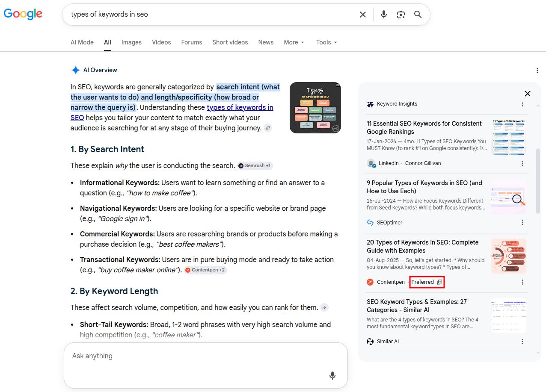Click 'Short-Tail Keywords:' bullet text
Viewport: 546px width, 392px height.
pyautogui.click(x=114, y=324)
